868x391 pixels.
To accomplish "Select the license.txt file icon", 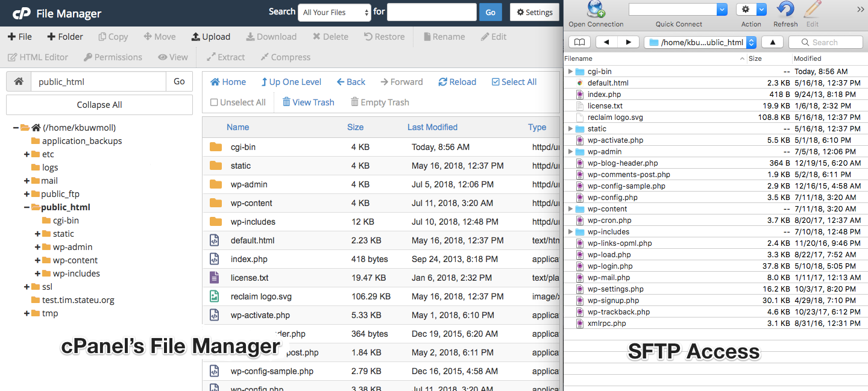I will click(214, 278).
